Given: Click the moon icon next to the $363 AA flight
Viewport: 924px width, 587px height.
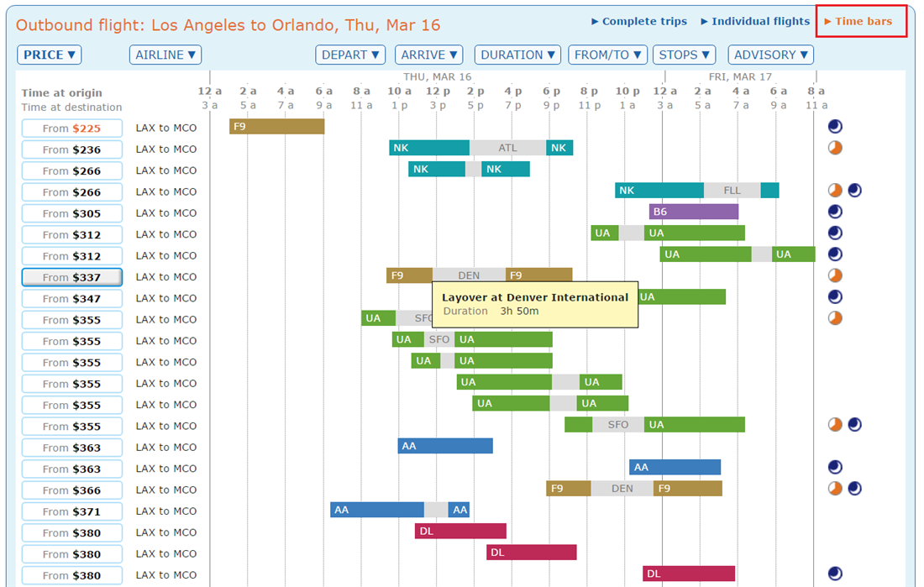Looking at the screenshot, I should click(x=836, y=466).
